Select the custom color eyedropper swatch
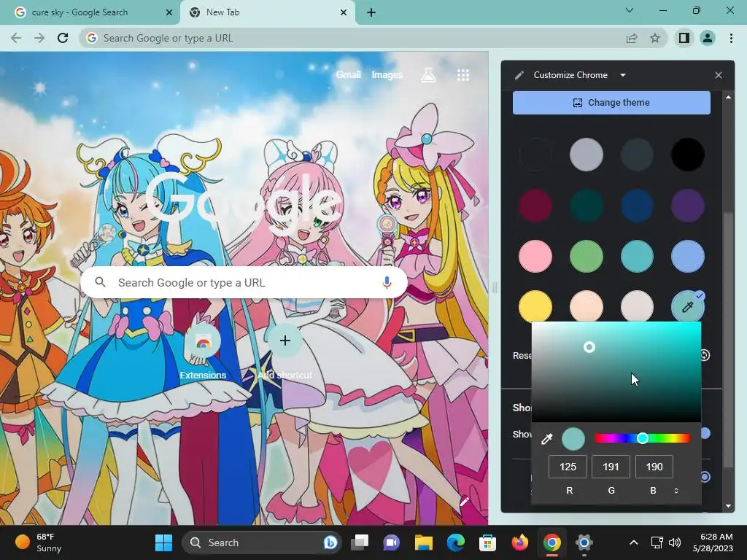The height and width of the screenshot is (560, 747). point(687,306)
